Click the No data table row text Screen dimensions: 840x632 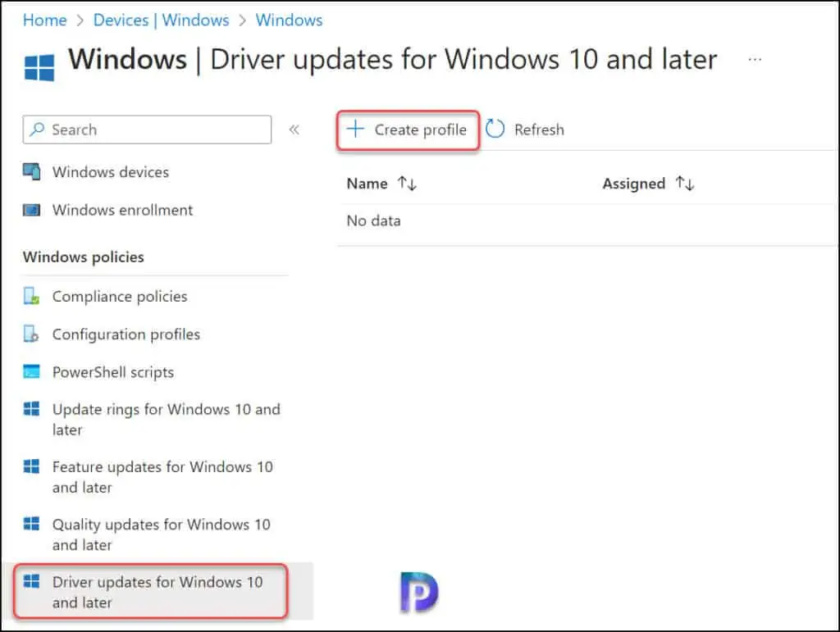point(373,221)
